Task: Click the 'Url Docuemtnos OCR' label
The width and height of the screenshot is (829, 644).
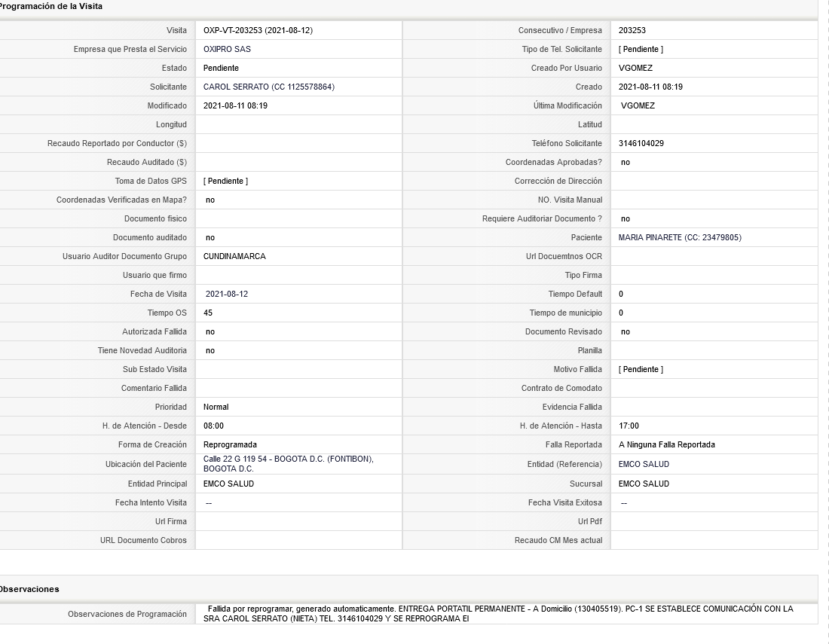Action: (x=564, y=256)
